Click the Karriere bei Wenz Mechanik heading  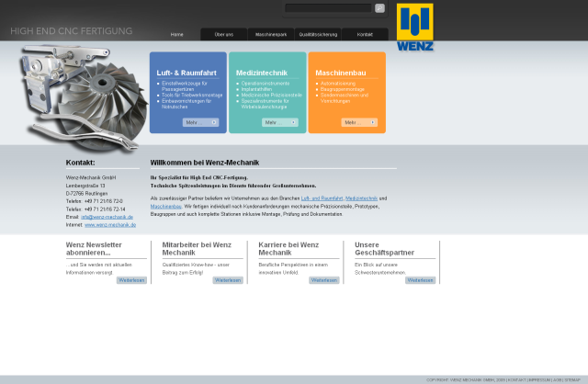tap(288, 249)
